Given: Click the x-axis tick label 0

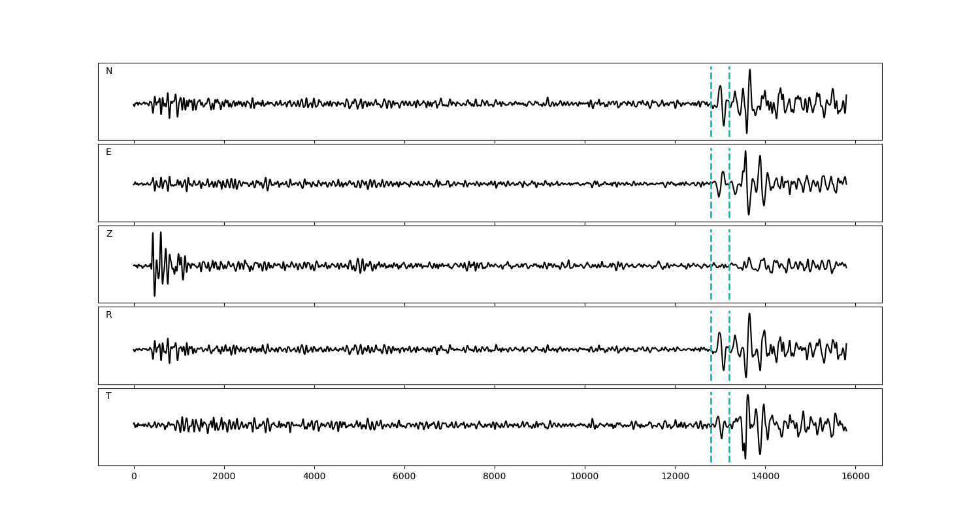Looking at the screenshot, I should (x=134, y=477).
